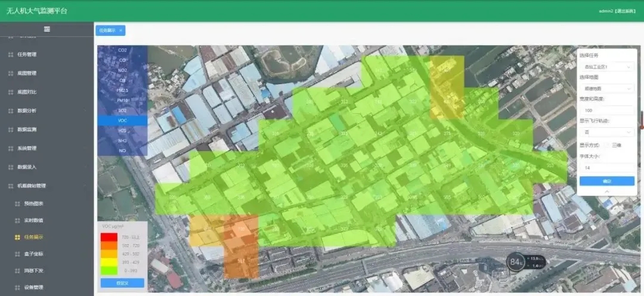Close the 任务展示 tab with the x
Image resolution: width=644 pixels, height=296 pixels.
point(120,30)
